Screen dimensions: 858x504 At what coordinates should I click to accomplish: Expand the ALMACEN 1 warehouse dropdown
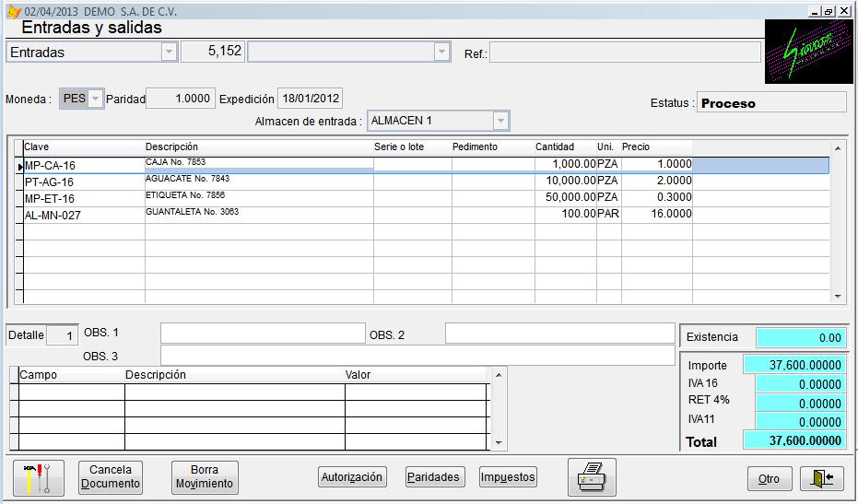click(x=500, y=121)
